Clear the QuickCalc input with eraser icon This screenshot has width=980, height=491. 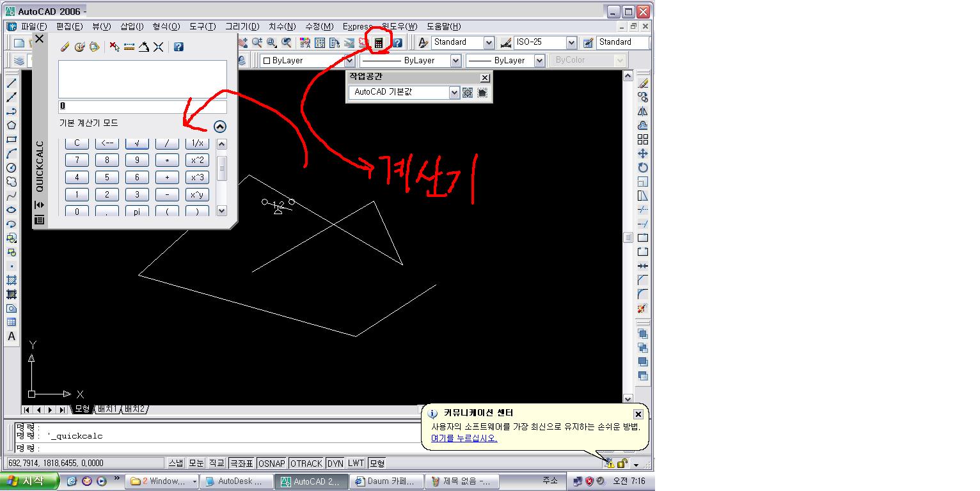coord(65,47)
